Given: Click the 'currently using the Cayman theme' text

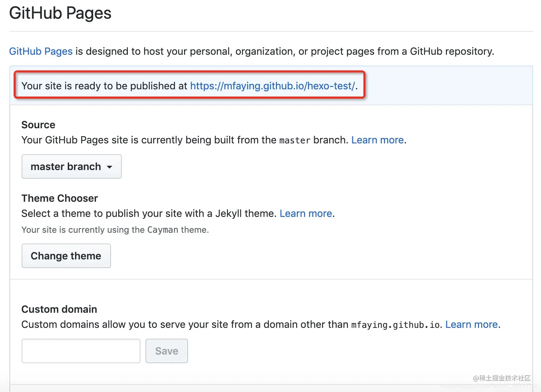Looking at the screenshot, I should click(x=115, y=230).
